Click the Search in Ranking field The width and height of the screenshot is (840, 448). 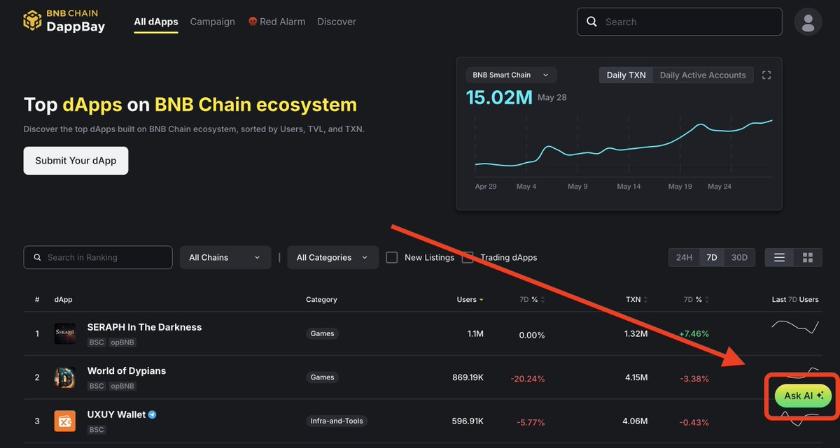pos(98,258)
